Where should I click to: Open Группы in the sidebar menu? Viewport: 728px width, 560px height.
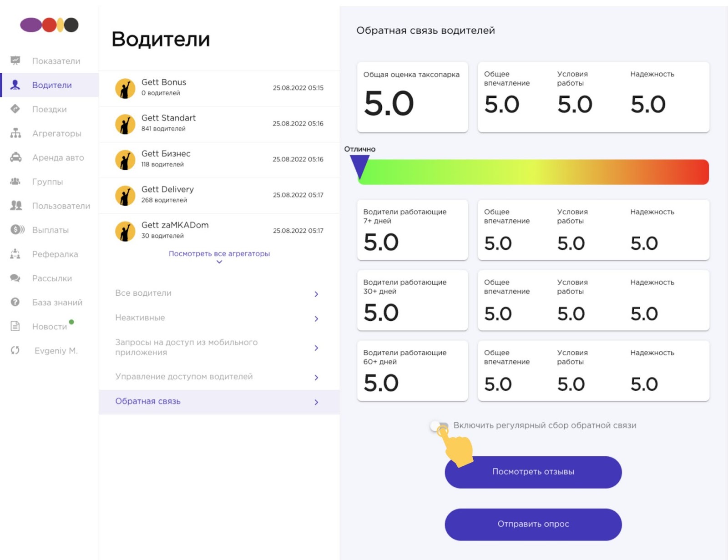click(x=50, y=182)
